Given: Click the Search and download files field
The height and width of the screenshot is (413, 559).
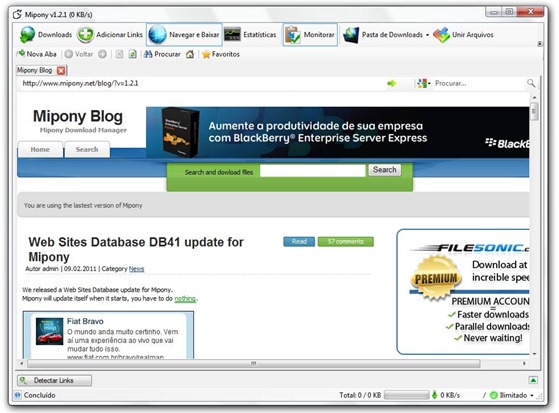Looking at the screenshot, I should pyautogui.click(x=313, y=171).
